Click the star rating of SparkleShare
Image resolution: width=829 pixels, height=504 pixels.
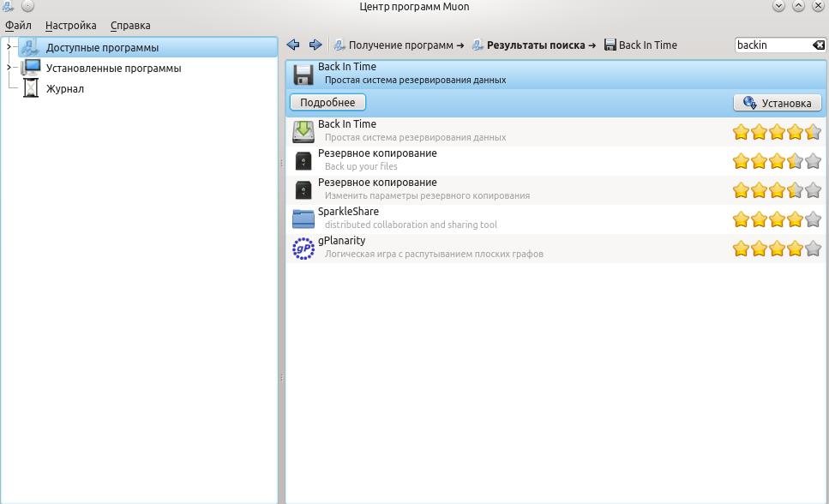(777, 219)
